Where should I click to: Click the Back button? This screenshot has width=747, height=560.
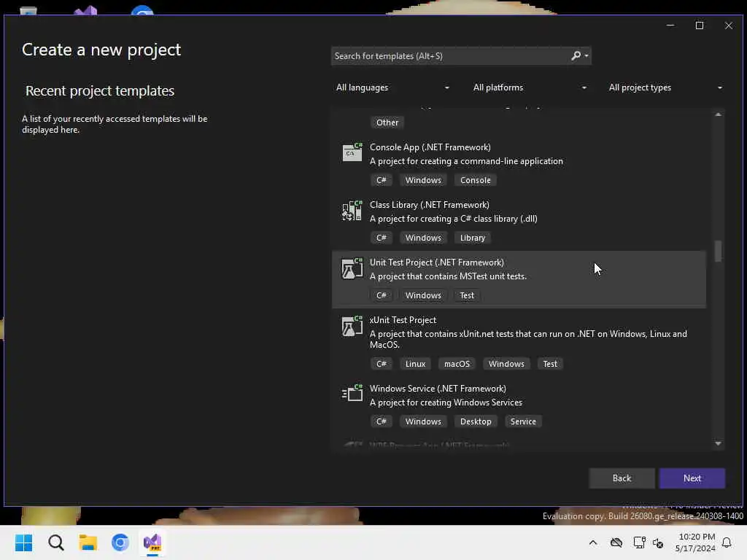pos(622,478)
